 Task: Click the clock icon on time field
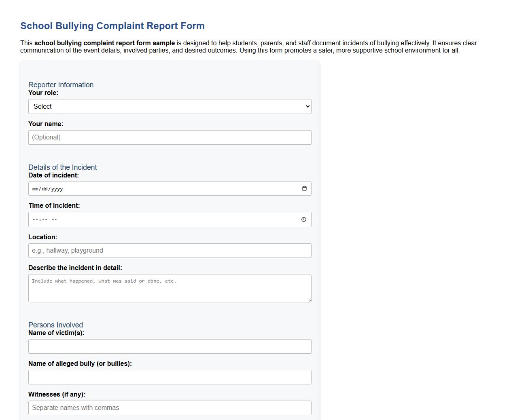304,219
